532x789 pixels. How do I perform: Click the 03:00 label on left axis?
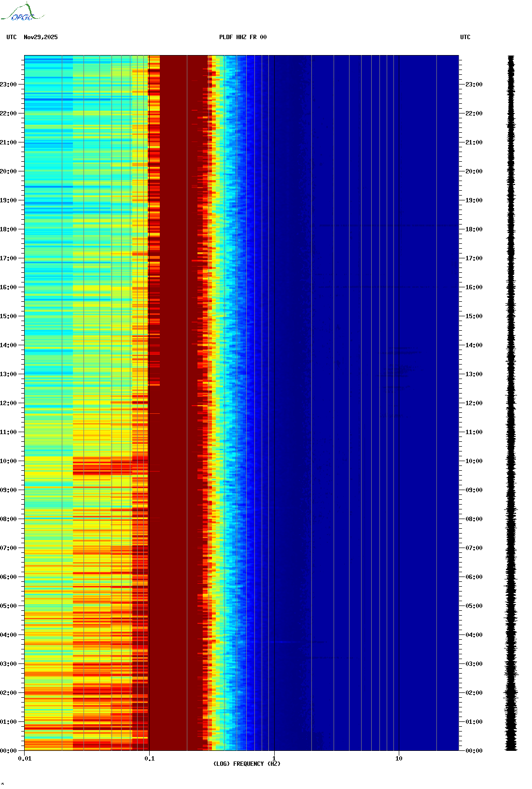8,664
